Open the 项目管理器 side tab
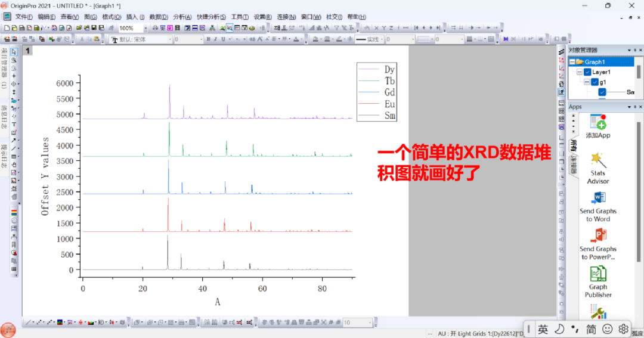This screenshot has height=338, width=644. point(4,68)
